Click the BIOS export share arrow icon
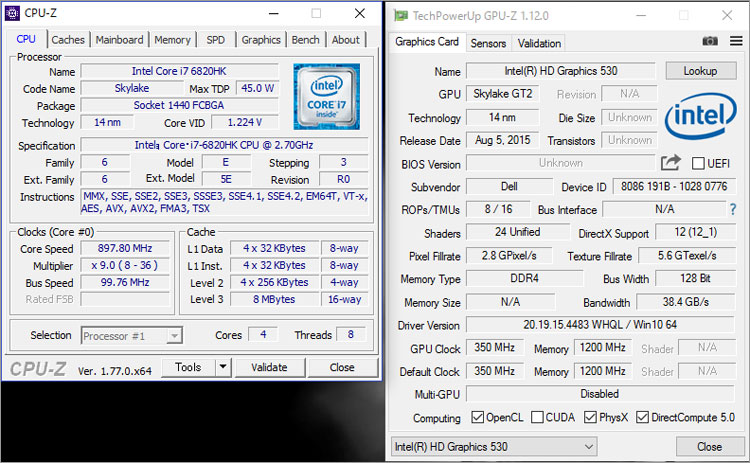The width and height of the screenshot is (750, 463). [x=671, y=163]
